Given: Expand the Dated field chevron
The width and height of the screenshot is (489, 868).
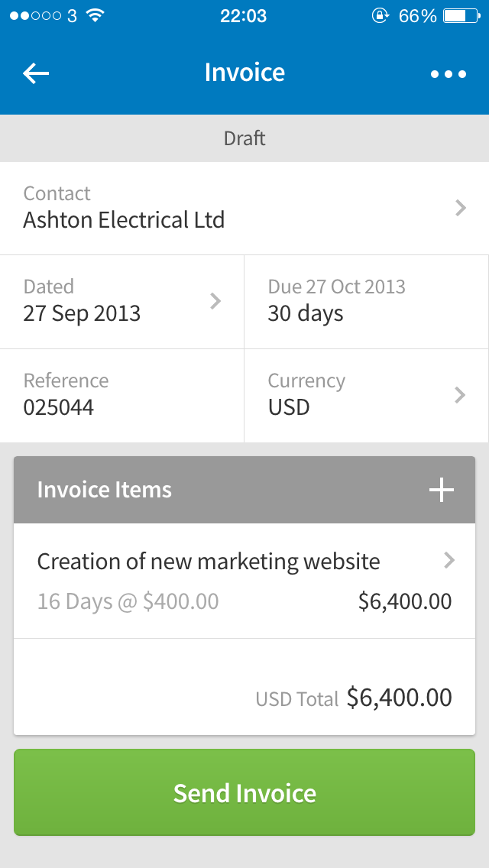Looking at the screenshot, I should (215, 301).
